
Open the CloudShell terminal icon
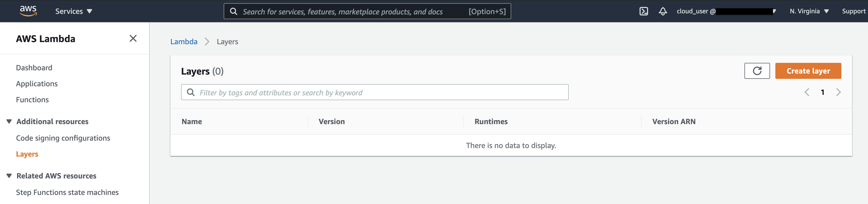click(x=643, y=11)
